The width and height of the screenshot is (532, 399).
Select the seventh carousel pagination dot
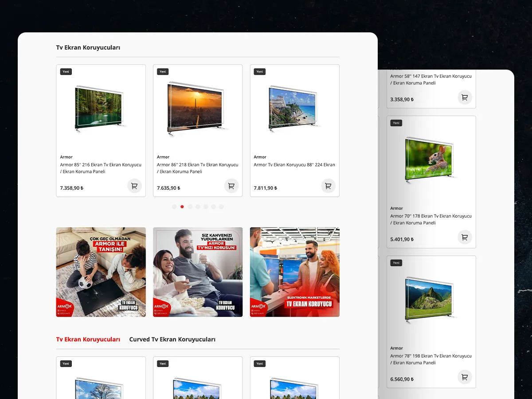click(x=221, y=207)
